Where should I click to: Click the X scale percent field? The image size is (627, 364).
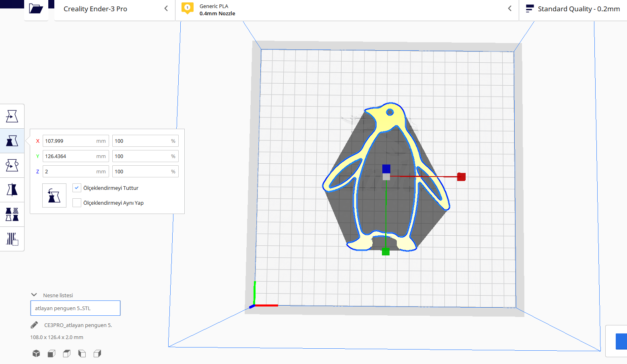(145, 141)
